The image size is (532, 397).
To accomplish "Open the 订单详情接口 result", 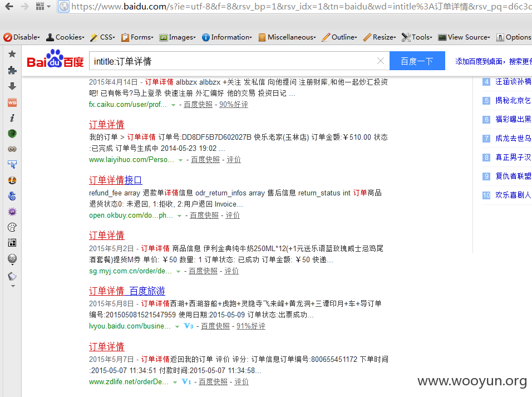I will [x=115, y=180].
